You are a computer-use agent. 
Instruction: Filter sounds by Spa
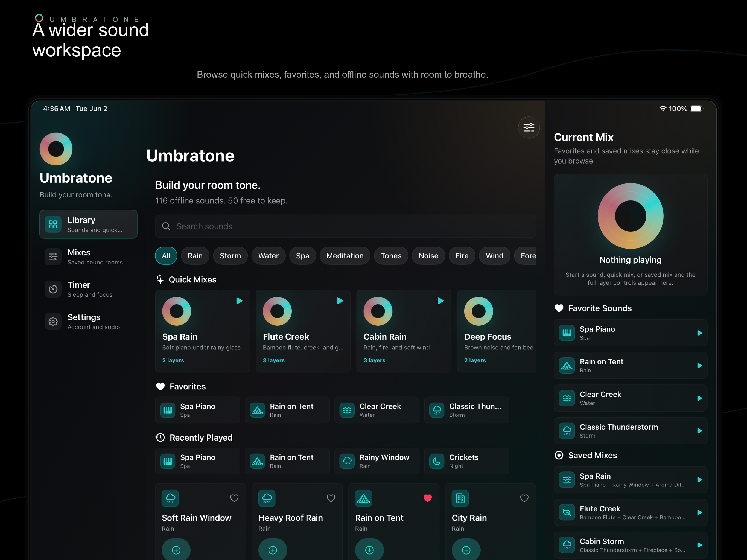(303, 256)
